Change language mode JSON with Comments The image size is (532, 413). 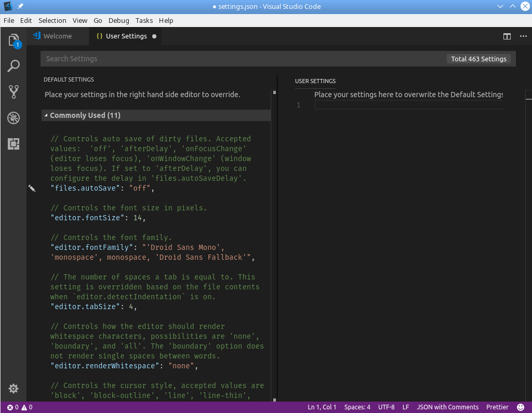click(x=447, y=407)
